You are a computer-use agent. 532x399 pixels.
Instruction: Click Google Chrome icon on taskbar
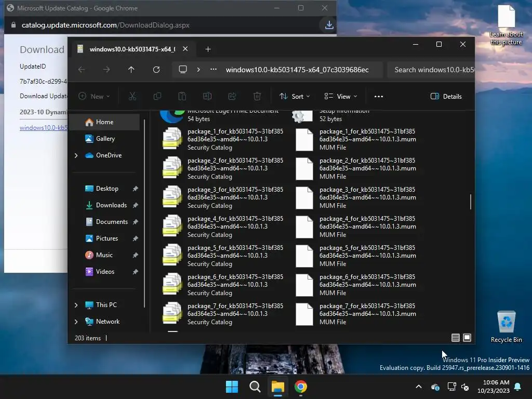(x=301, y=387)
